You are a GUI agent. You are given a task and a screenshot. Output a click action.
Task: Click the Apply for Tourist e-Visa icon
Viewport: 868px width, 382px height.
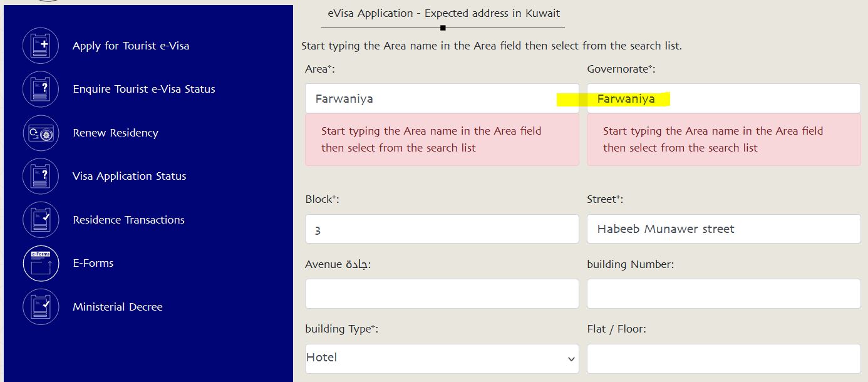point(41,46)
